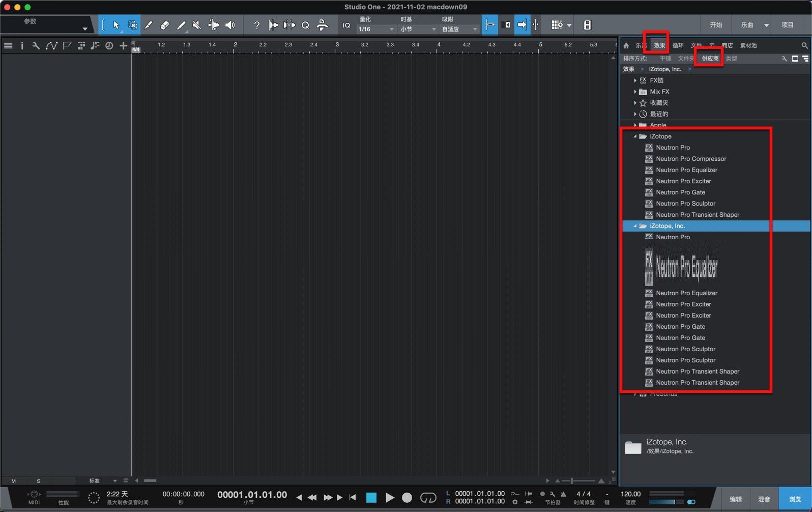Expand the Mix FX folder

pyautogui.click(x=635, y=92)
